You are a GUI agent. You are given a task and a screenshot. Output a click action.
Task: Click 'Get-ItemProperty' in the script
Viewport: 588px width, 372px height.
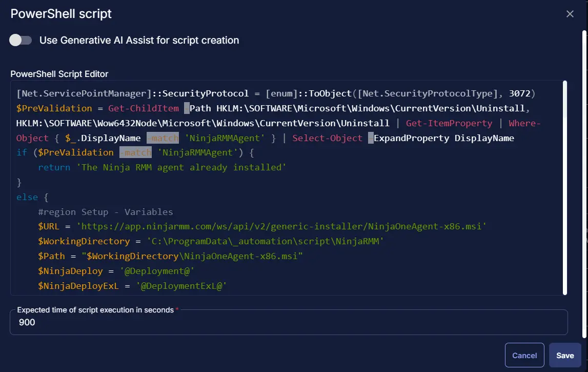pos(449,123)
